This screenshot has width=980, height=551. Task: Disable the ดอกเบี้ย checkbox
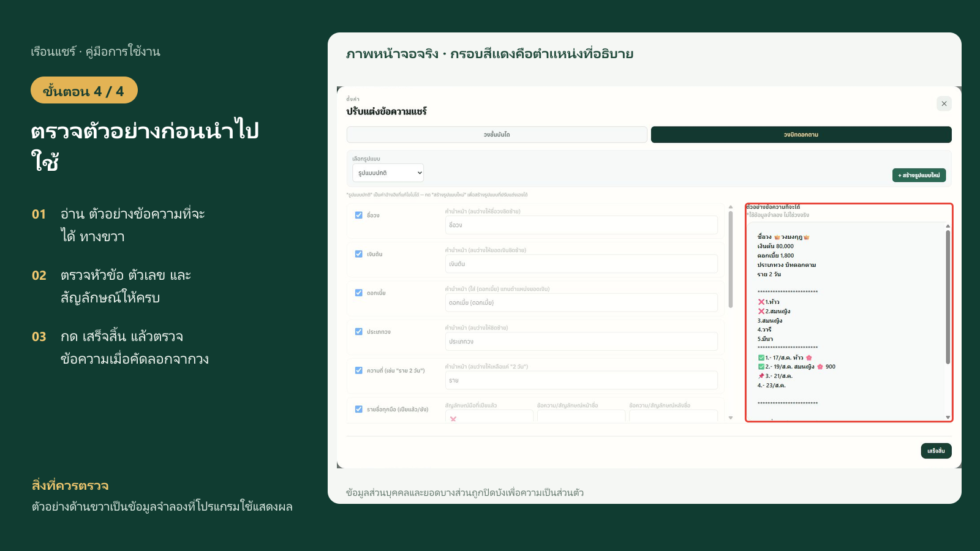(359, 293)
